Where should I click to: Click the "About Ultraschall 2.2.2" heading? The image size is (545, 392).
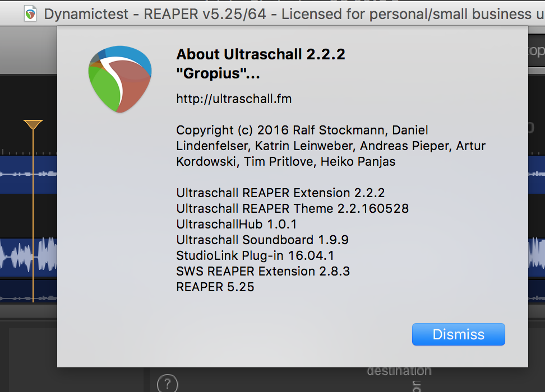point(261,54)
